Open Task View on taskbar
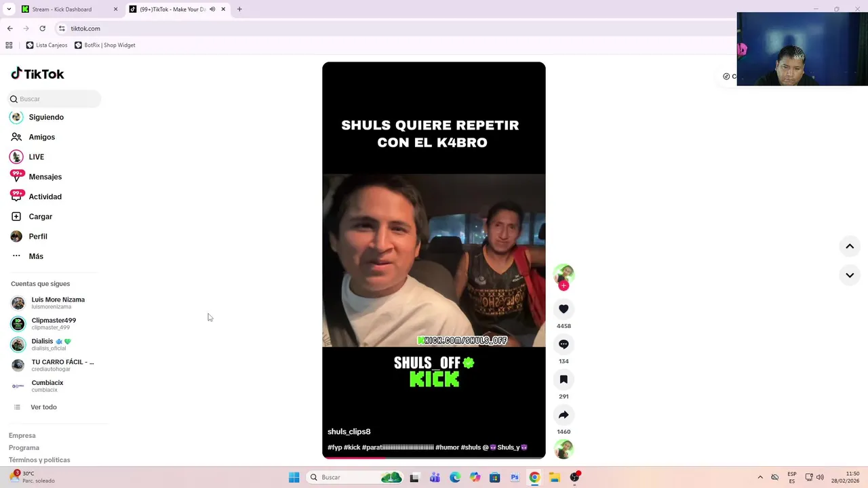The width and height of the screenshot is (868, 488). (x=414, y=478)
